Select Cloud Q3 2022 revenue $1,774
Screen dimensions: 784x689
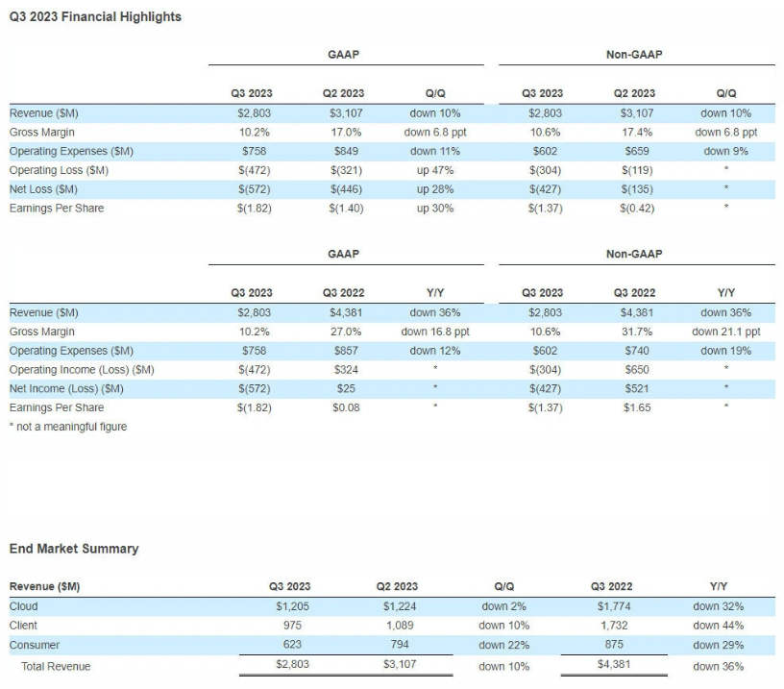(614, 606)
